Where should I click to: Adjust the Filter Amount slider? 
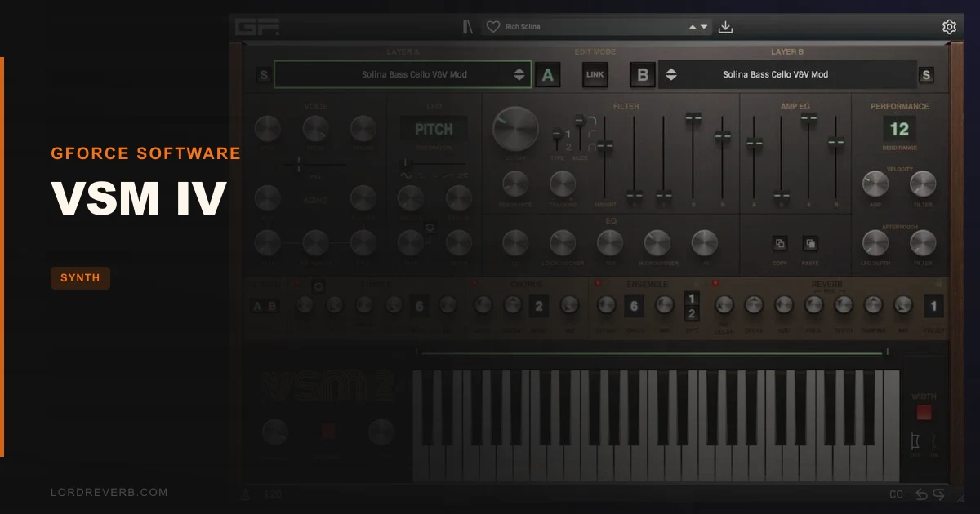tap(604, 146)
